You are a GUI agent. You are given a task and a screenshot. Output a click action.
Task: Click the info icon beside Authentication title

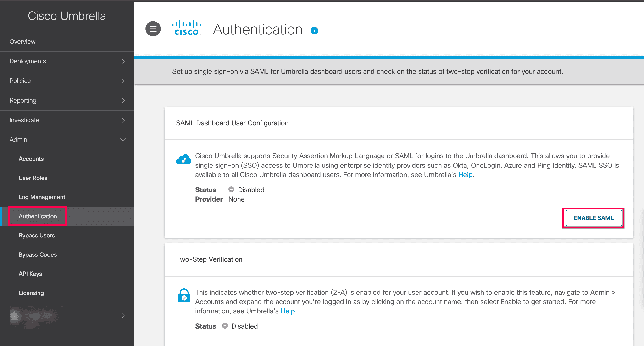(314, 30)
